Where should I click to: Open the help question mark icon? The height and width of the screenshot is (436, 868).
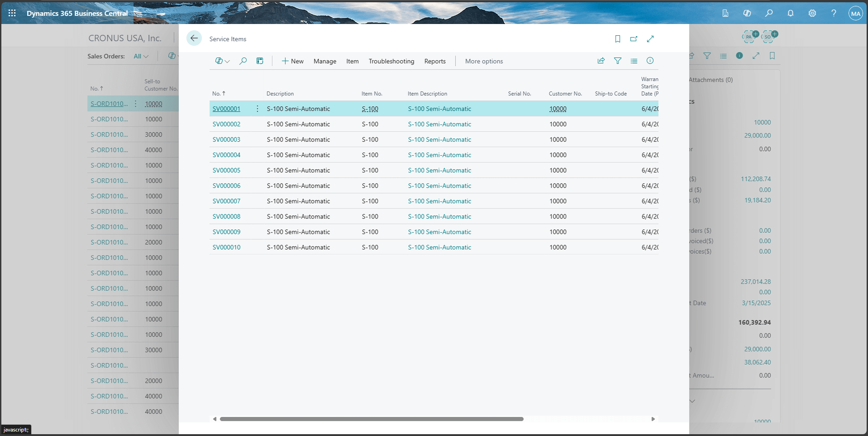834,13
